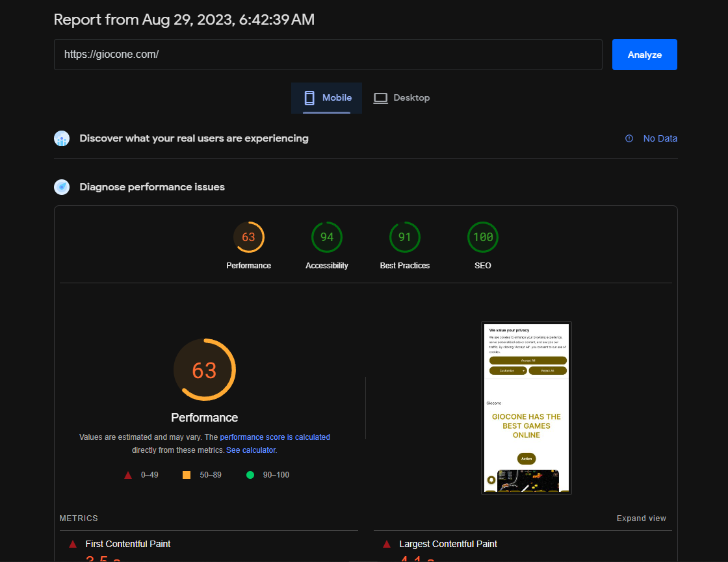The image size is (728, 562).
Task: Open the performance score is calculated link
Action: pyautogui.click(x=275, y=437)
